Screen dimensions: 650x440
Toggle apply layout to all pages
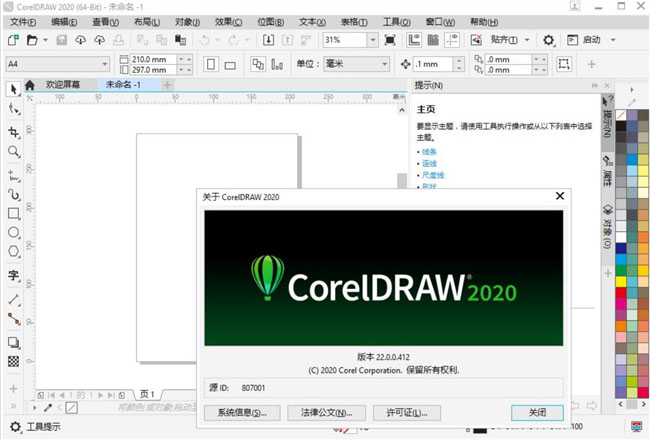pyautogui.click(x=258, y=64)
